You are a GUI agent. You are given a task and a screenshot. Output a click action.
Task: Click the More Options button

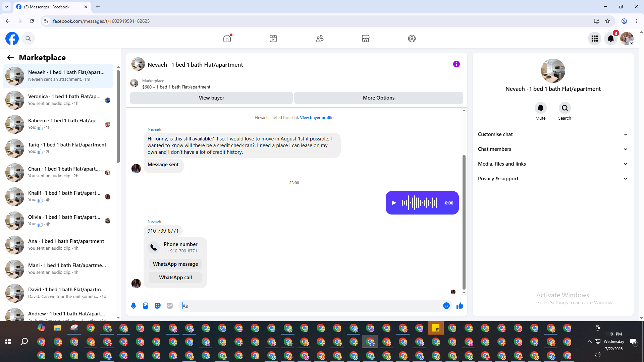(x=379, y=98)
